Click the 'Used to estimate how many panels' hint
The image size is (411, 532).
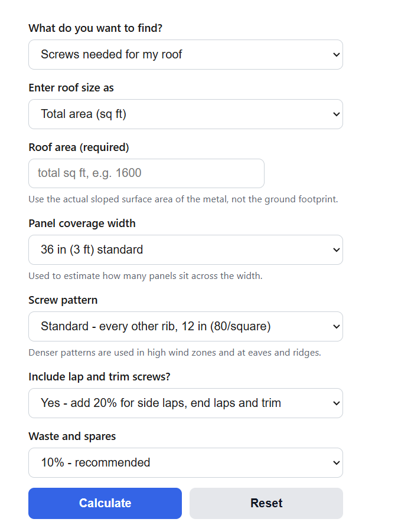pyautogui.click(x=145, y=276)
